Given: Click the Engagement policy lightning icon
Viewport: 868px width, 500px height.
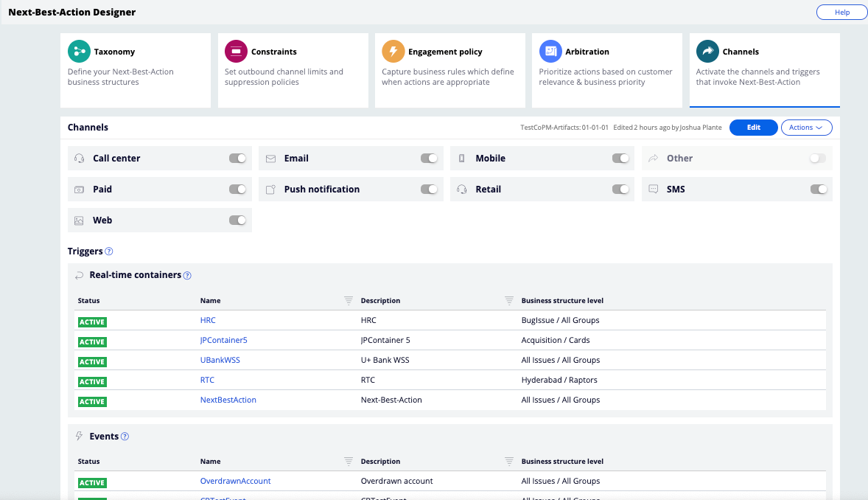Looking at the screenshot, I should [x=393, y=52].
